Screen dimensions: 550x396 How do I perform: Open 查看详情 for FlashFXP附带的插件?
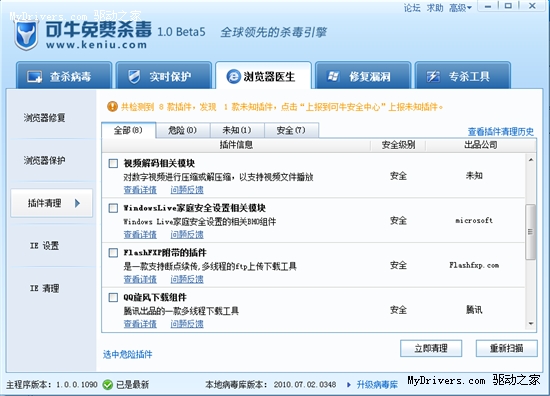(x=140, y=279)
